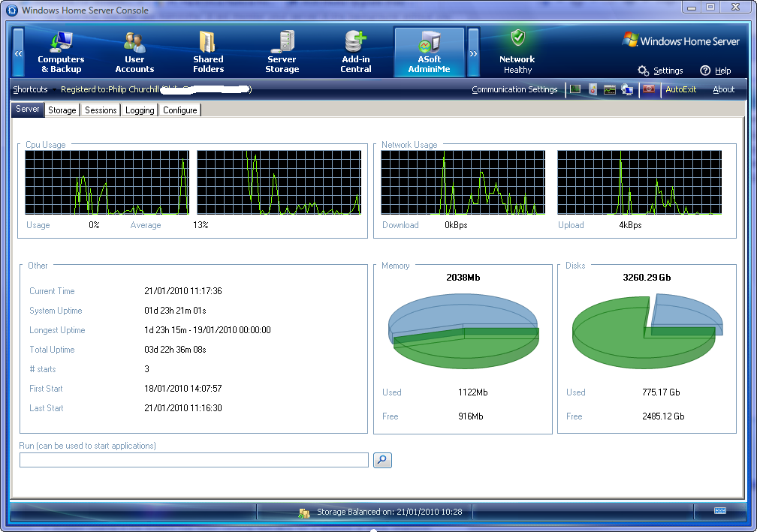Viewport: 757px width, 532px height.
Task: Click the Run command input field
Action: point(194,460)
